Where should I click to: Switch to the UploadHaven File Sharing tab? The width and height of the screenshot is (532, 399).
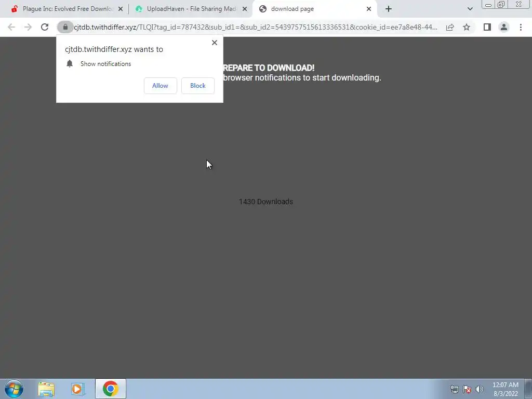tap(191, 9)
